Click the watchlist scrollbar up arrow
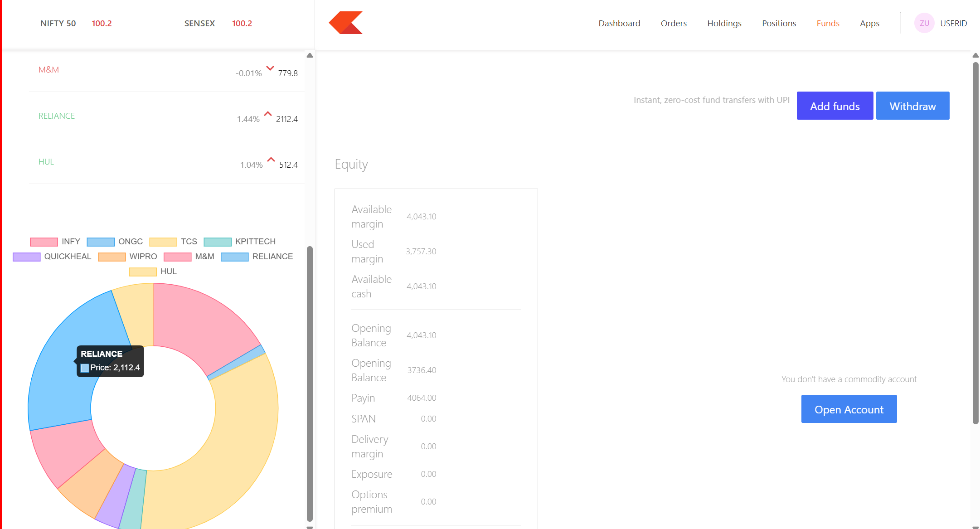Image resolution: width=980 pixels, height=529 pixels. [310, 55]
